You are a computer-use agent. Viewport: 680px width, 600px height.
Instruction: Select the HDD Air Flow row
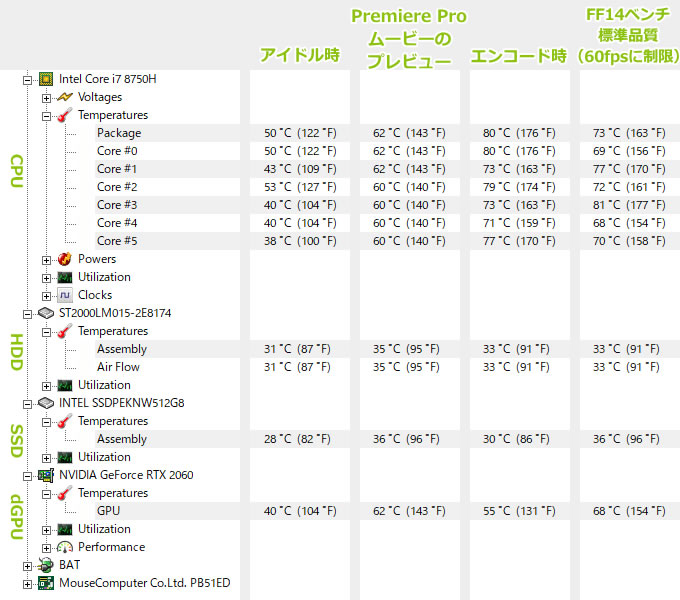tap(118, 367)
